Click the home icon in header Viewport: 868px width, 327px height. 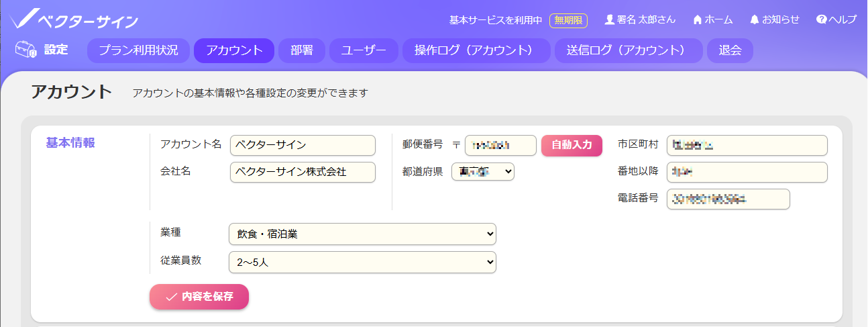tap(698, 20)
